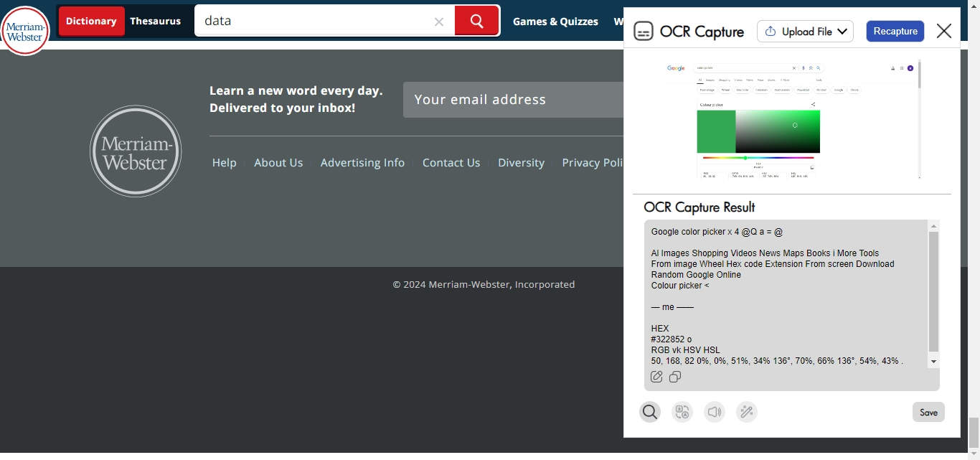This screenshot has width=980, height=460.
Task: Click the Recapture button
Action: [895, 32]
